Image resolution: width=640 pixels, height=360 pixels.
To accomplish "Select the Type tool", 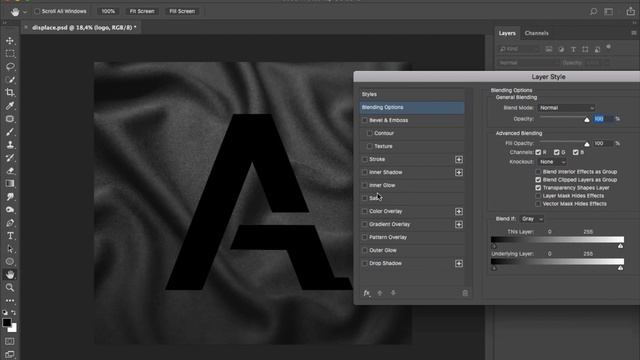I will 10,236.
